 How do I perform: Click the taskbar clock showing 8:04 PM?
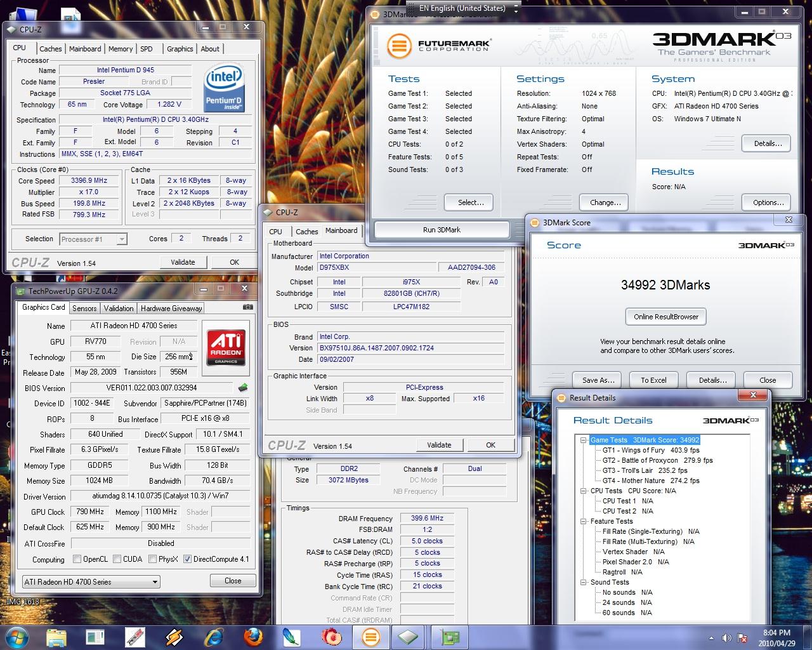coord(776,638)
